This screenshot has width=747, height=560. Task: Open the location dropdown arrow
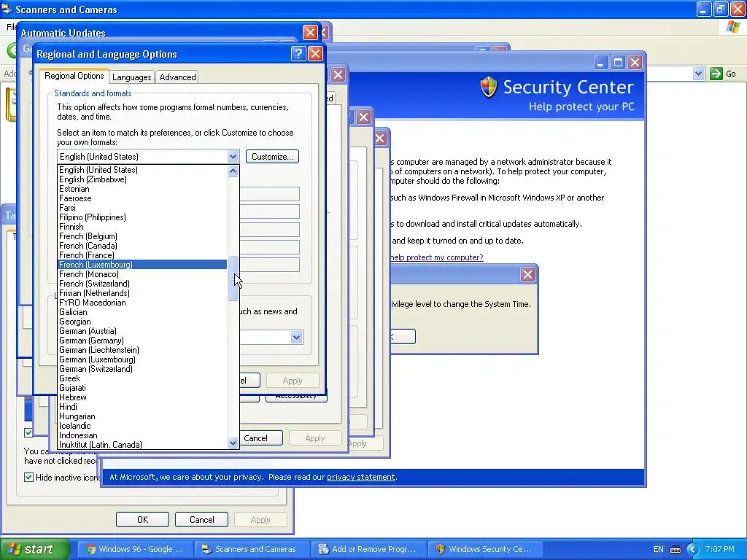click(296, 338)
